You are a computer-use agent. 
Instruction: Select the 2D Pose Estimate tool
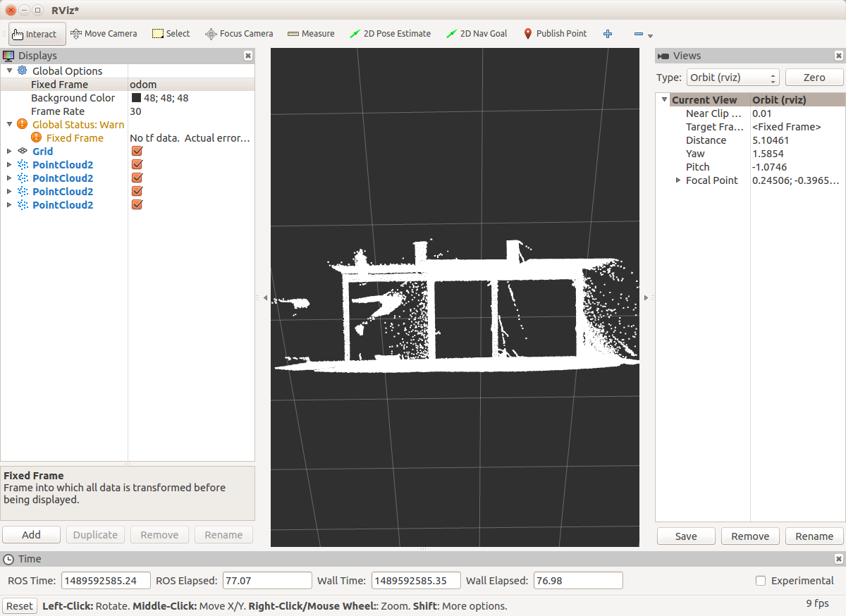click(391, 33)
